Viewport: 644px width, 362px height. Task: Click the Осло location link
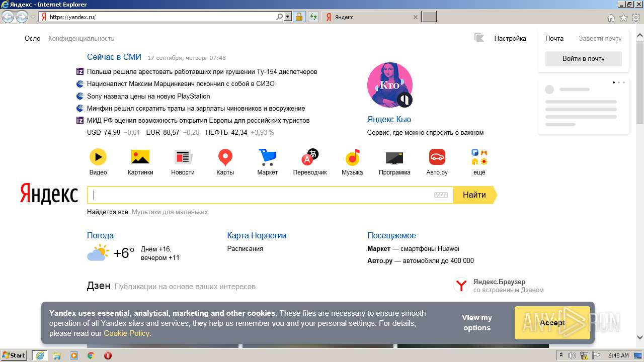(33, 38)
